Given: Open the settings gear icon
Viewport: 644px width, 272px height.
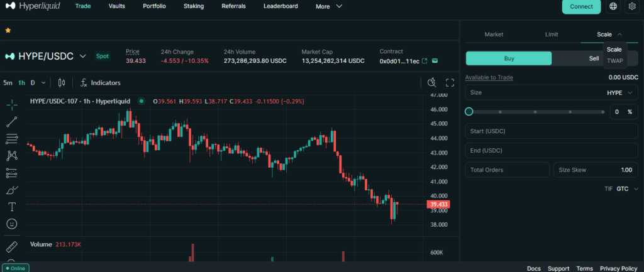Looking at the screenshot, I should 632,6.
